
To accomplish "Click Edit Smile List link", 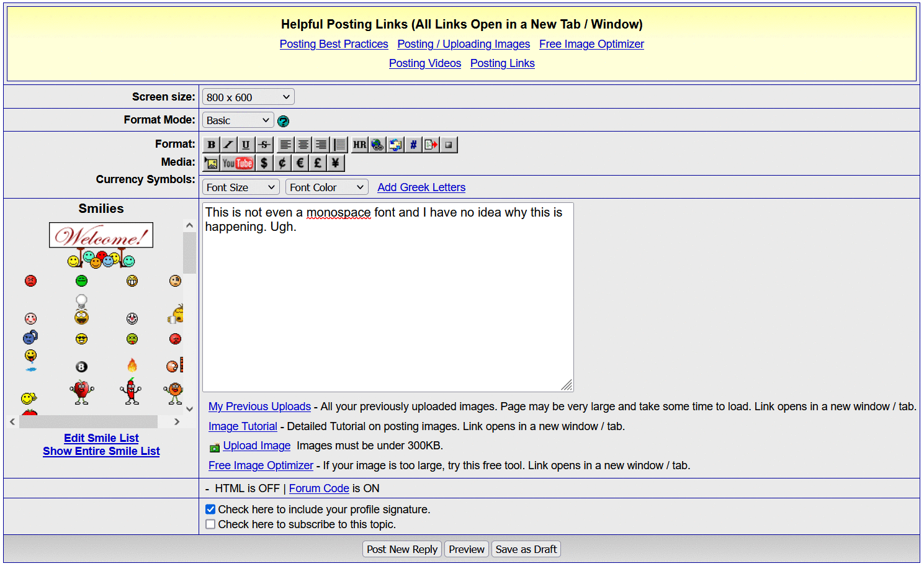I will [101, 438].
